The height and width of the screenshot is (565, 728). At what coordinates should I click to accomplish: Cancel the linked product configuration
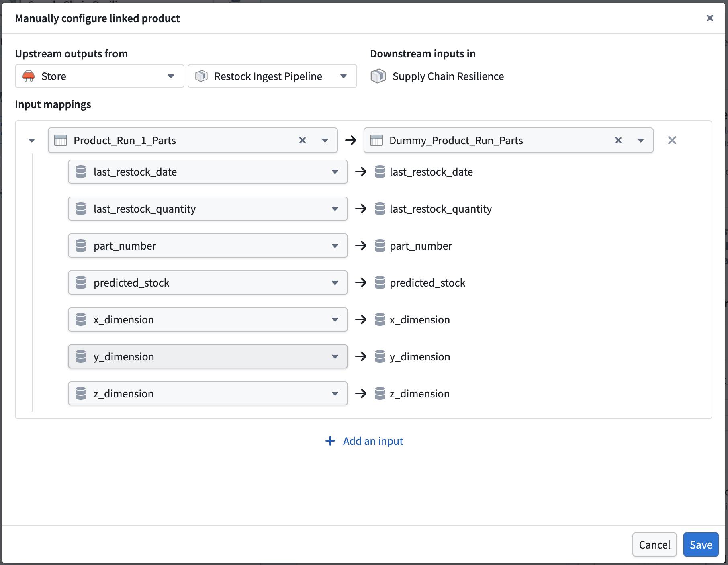tap(654, 545)
